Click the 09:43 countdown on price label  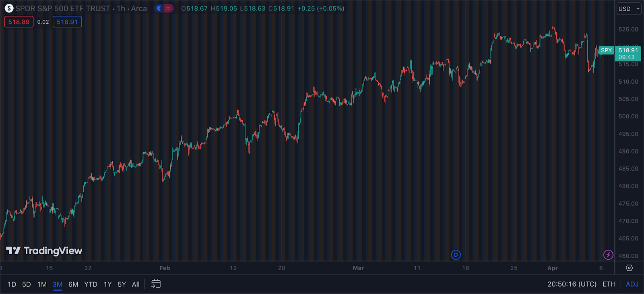tap(627, 57)
